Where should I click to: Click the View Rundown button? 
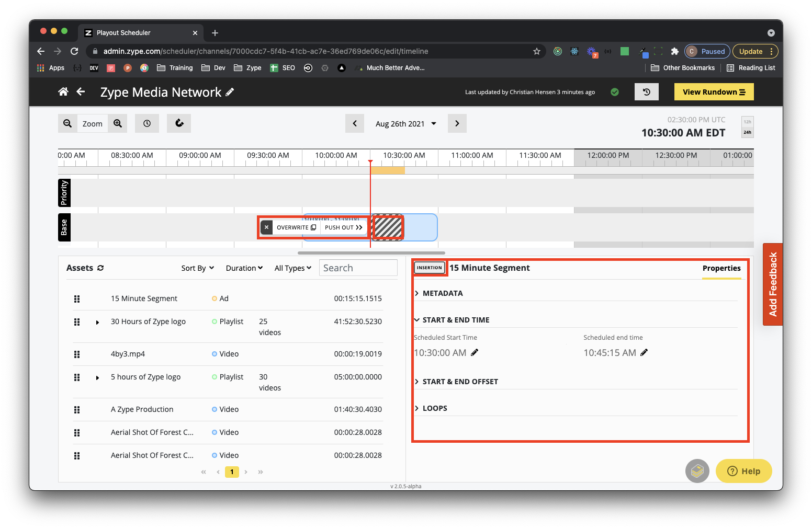point(714,92)
